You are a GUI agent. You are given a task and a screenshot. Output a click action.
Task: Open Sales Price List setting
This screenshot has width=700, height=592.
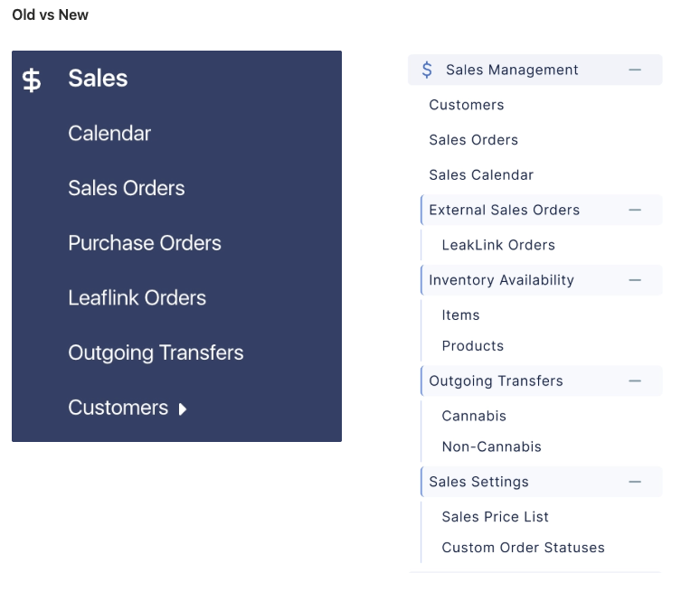tap(495, 517)
